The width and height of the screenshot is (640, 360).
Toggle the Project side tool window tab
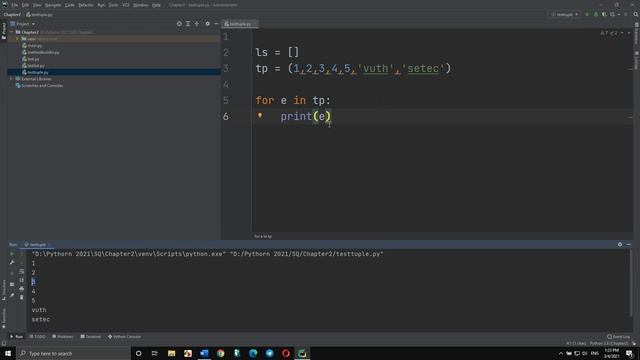pos(4,31)
